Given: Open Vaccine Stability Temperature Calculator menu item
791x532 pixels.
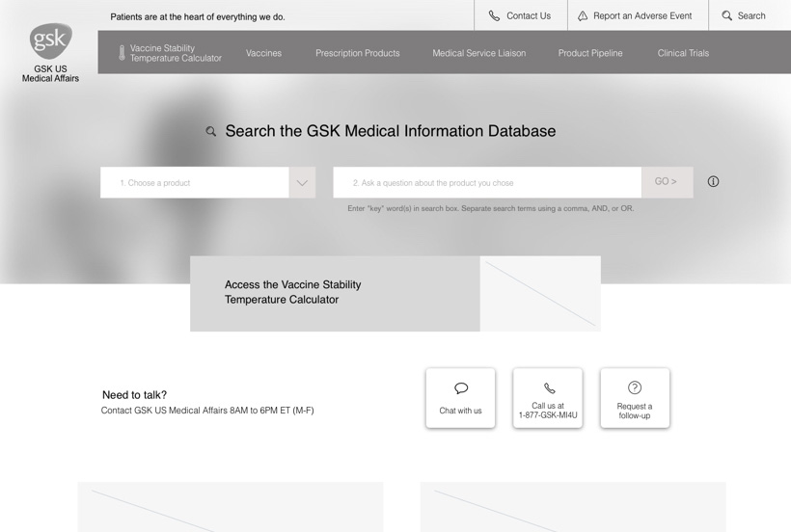Looking at the screenshot, I should pyautogui.click(x=171, y=53).
